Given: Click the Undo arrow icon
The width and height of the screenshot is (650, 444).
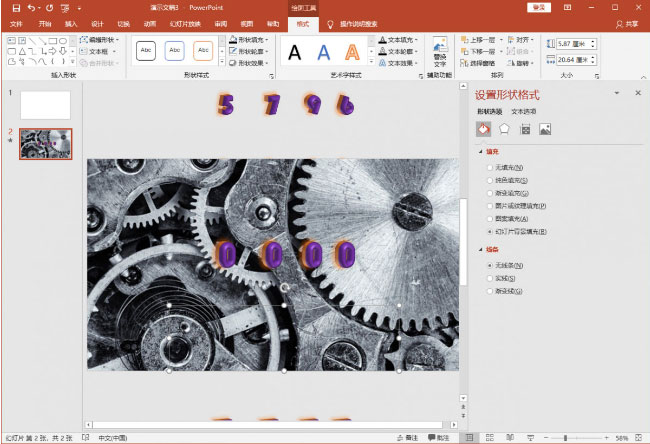Looking at the screenshot, I should coord(33,7).
